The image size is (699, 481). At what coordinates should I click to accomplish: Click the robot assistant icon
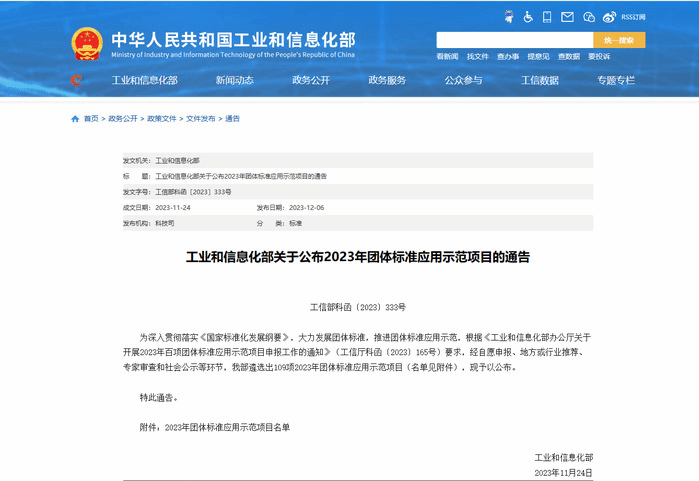[x=510, y=17]
